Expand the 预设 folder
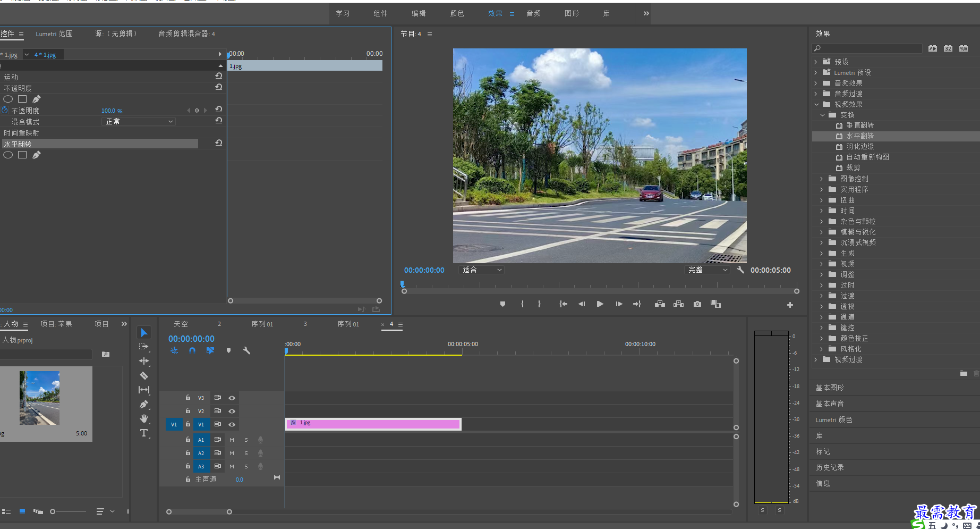The height and width of the screenshot is (529, 980). point(816,62)
